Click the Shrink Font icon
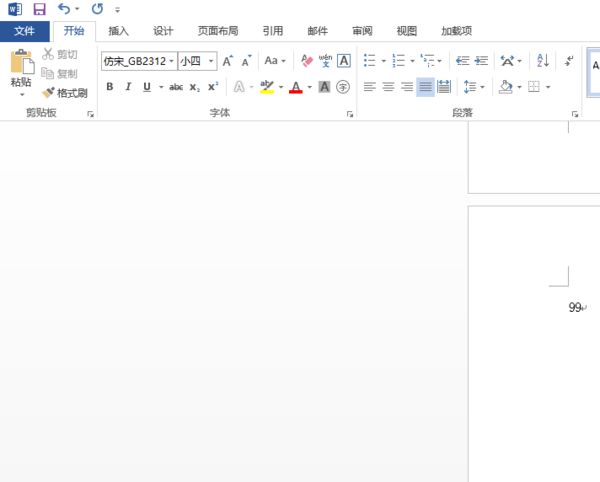600x482 pixels. (246, 61)
